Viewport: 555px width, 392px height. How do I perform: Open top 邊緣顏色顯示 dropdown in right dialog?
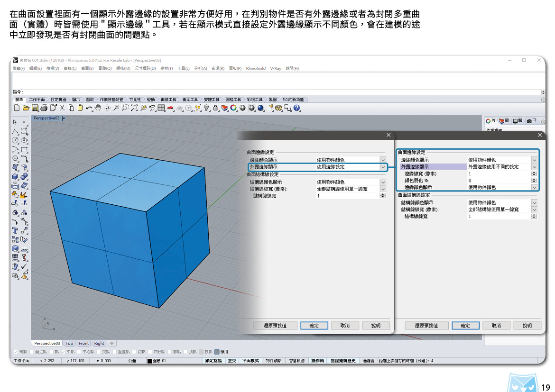(x=535, y=160)
